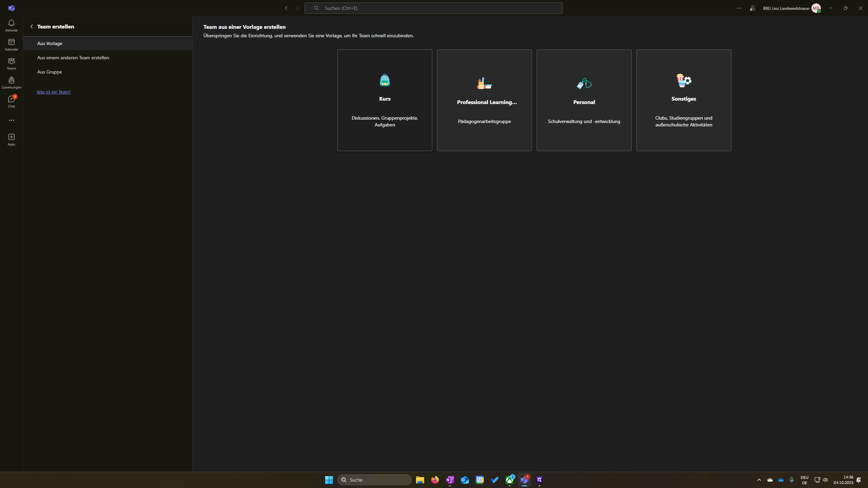Select the Sonstiges template card
This screenshot has width=868, height=488.
tap(684, 100)
